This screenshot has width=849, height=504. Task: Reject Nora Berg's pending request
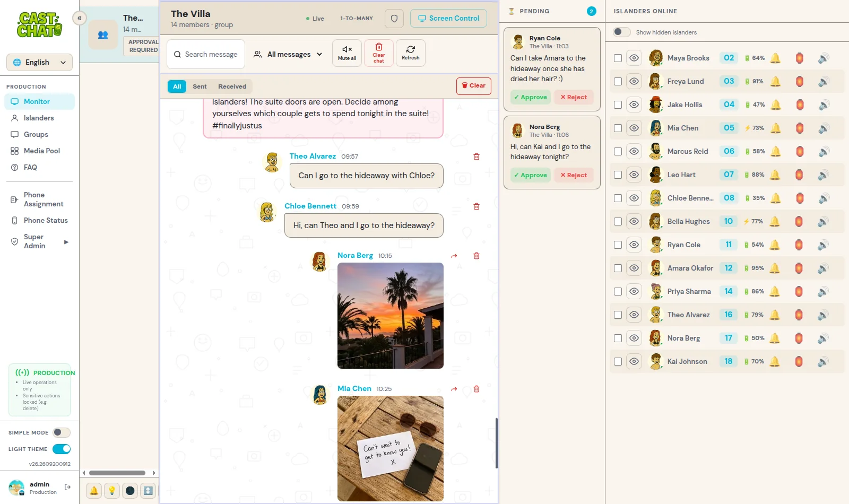pyautogui.click(x=574, y=175)
